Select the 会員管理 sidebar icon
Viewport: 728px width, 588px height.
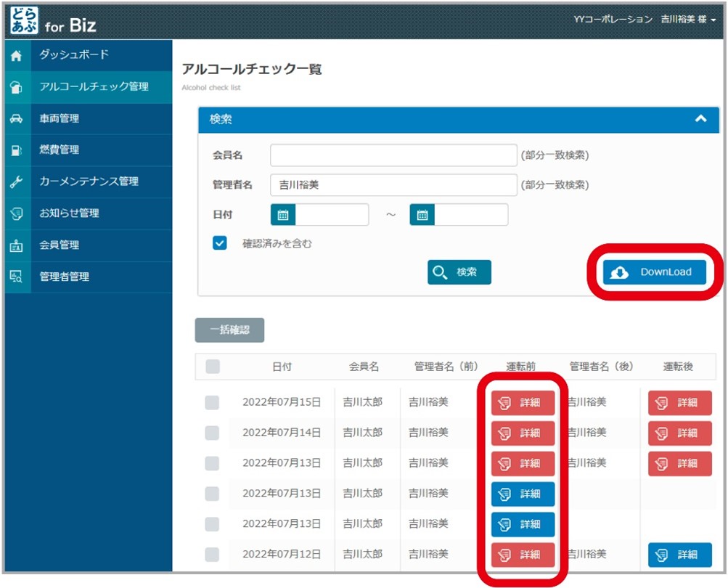[15, 245]
